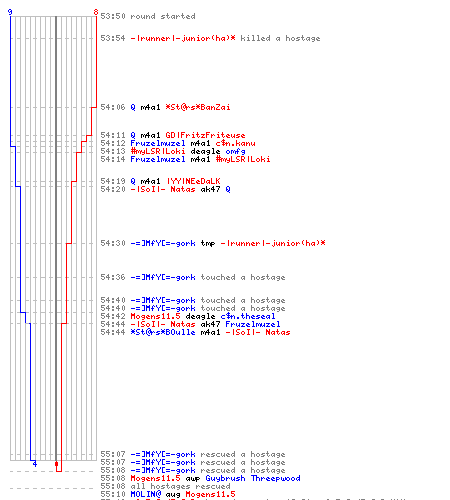The image size is (450, 500).
Task: Click the blue 9 team count above graph
Action: click(x=10, y=12)
